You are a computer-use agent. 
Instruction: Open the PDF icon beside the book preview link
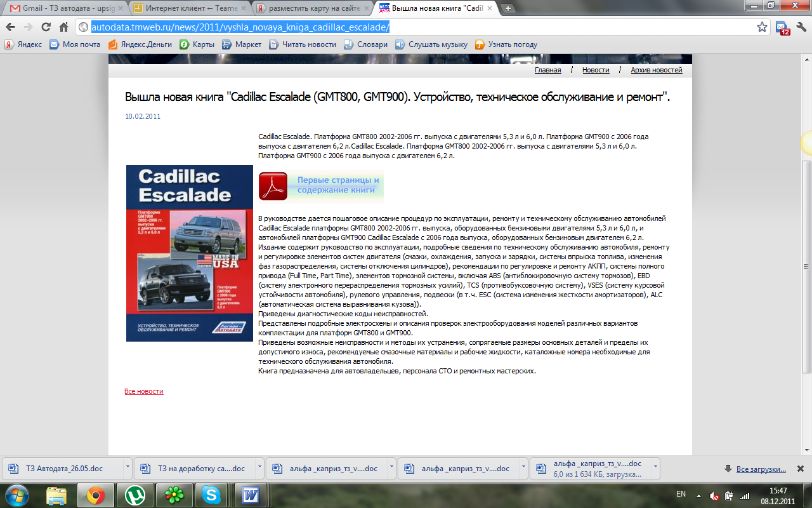coord(273,185)
